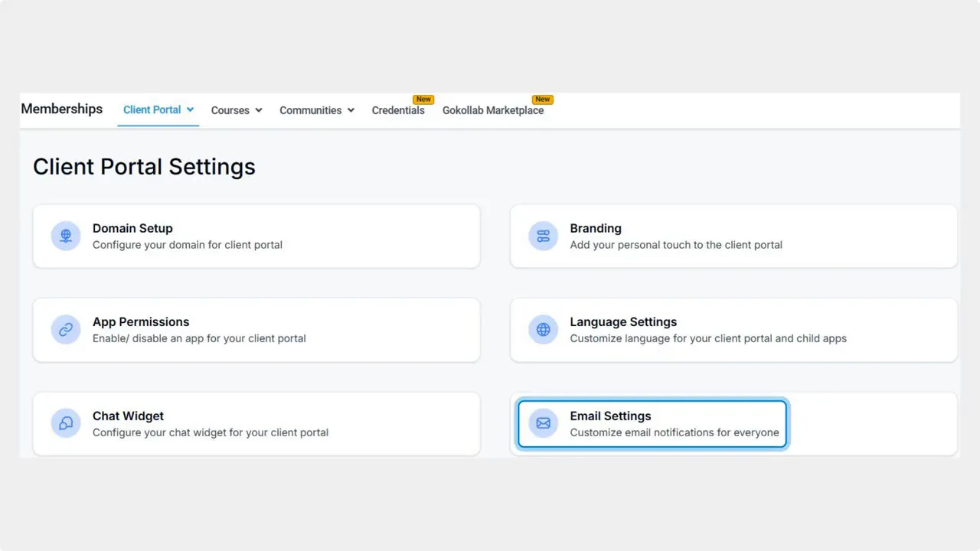Click the globe icon on Domain Setup

(65, 236)
